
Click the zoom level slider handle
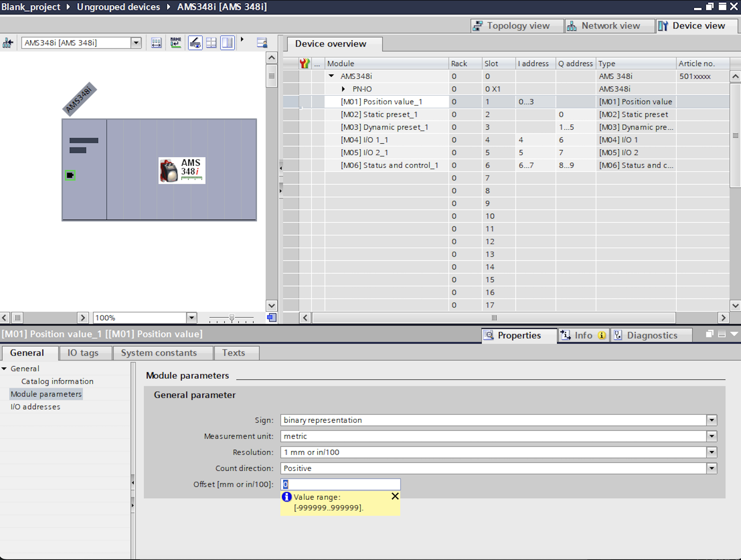coord(231,318)
